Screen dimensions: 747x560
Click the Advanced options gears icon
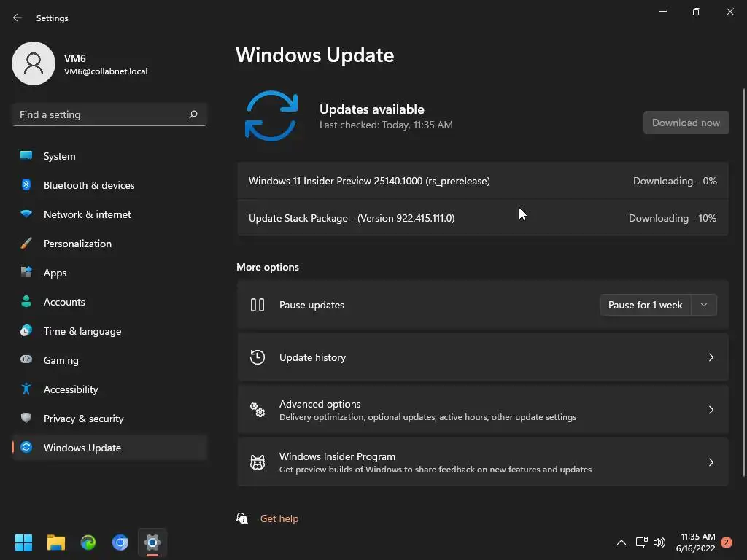[258, 410]
